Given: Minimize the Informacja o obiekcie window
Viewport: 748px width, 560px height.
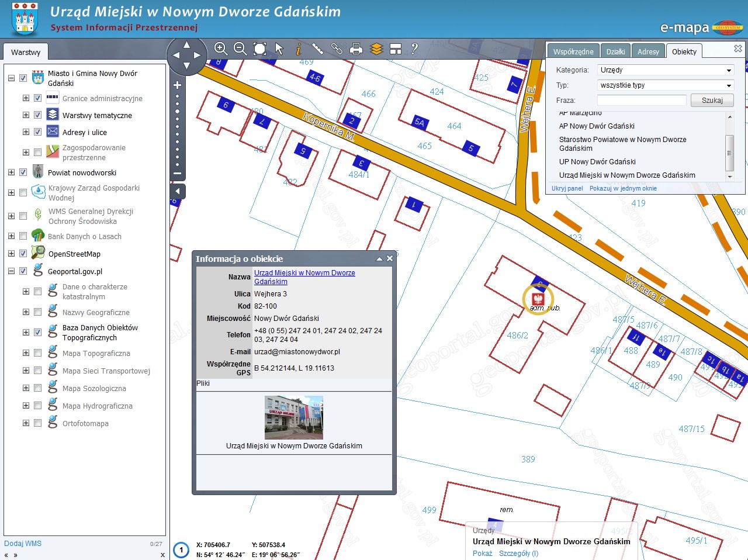Looking at the screenshot, I should 379,258.
